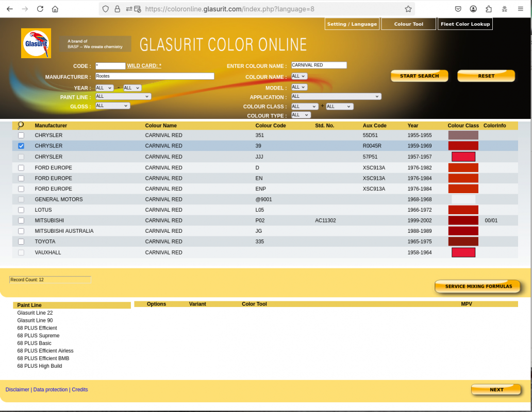This screenshot has height=412, width=532.
Task: Focus the MANUFACTURER input field
Action: (x=155, y=76)
